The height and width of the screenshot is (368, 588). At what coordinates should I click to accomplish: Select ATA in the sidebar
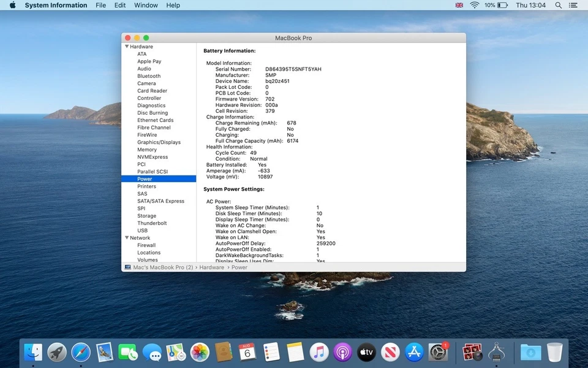(x=141, y=54)
